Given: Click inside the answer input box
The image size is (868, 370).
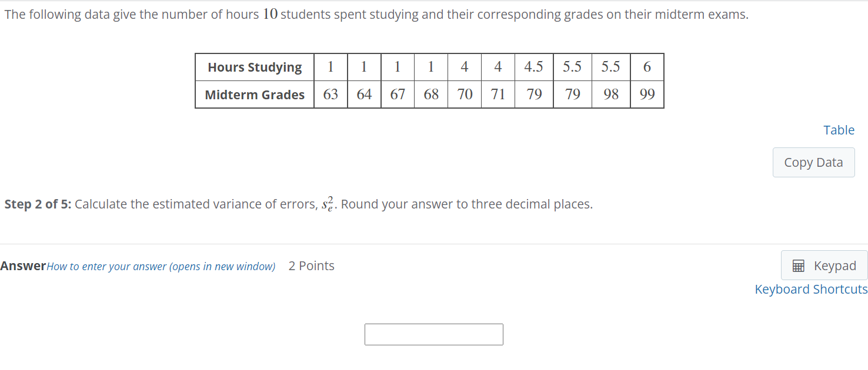Looking at the screenshot, I should [x=434, y=334].
